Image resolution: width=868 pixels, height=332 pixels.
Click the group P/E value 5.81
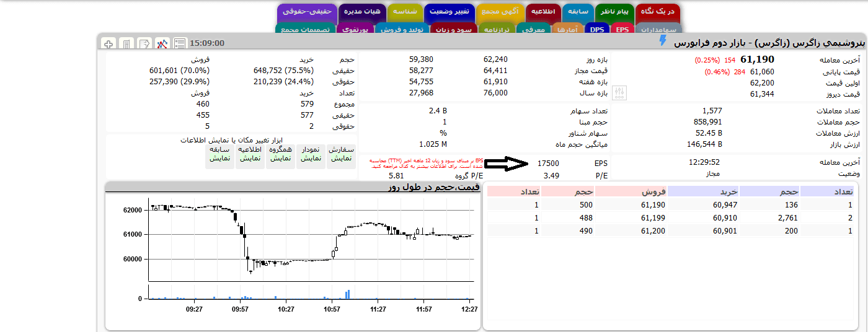click(396, 176)
